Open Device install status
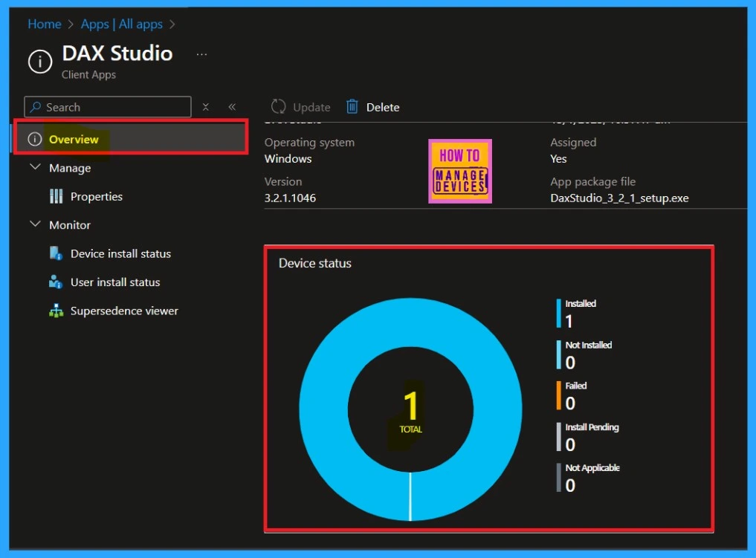This screenshot has height=558, width=756. [120, 253]
